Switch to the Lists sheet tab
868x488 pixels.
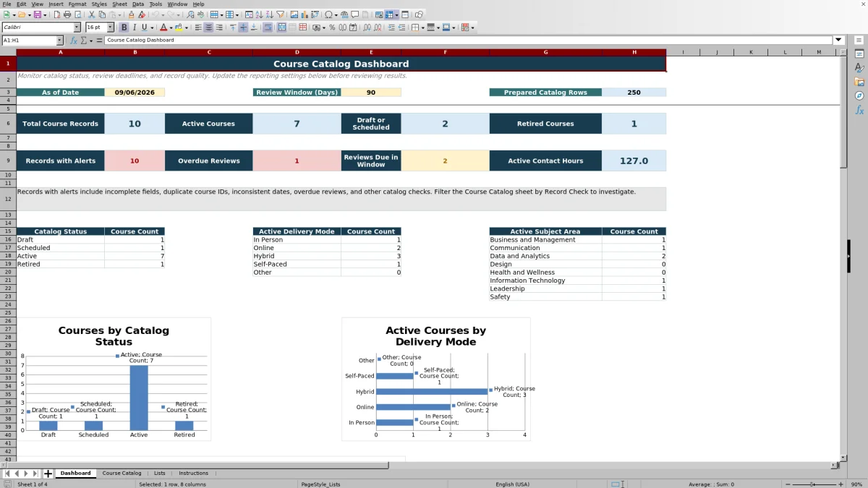159,474
